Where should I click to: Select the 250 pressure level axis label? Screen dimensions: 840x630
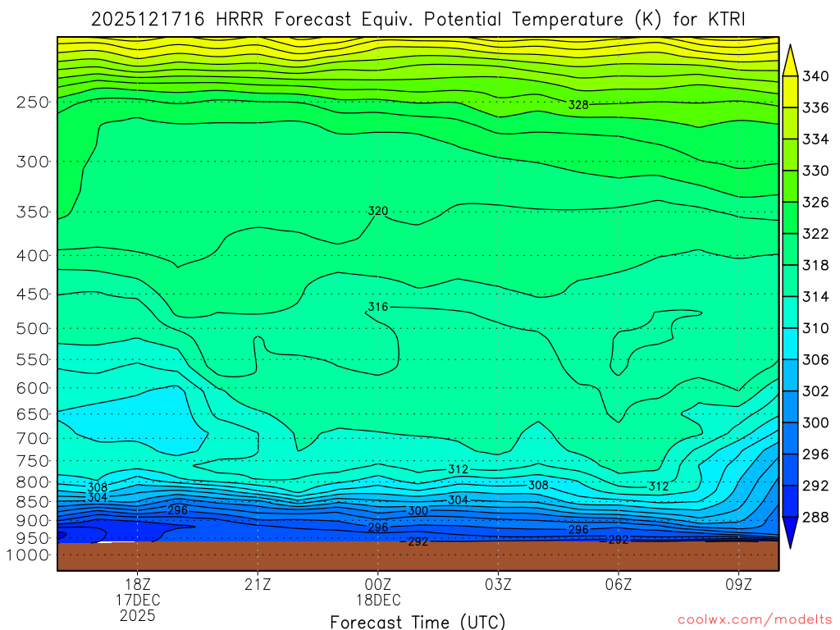pyautogui.click(x=33, y=102)
